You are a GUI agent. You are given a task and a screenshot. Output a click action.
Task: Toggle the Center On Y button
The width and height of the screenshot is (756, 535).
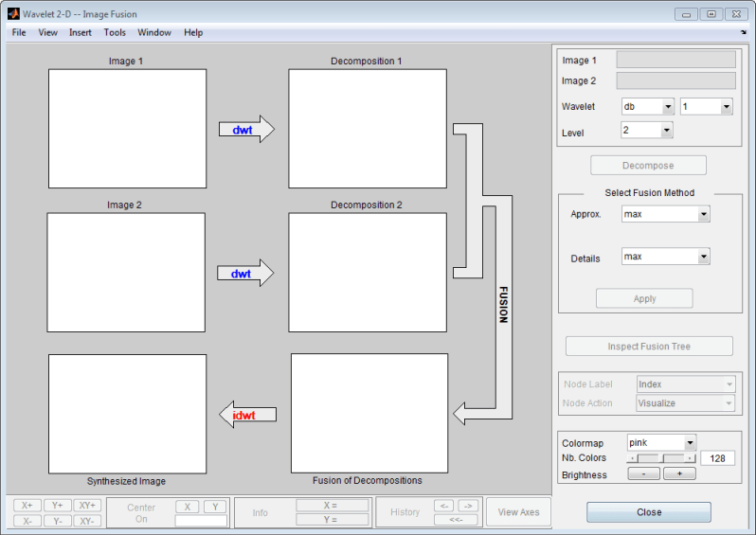point(215,507)
